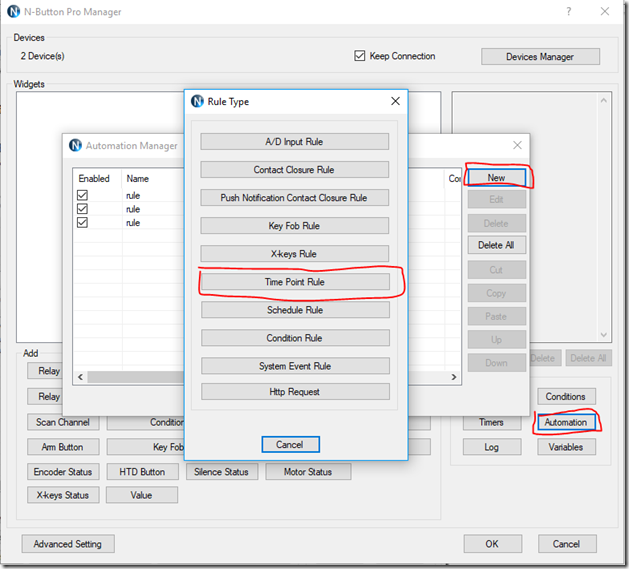
Task: Click the Rule Type dialog N logo icon
Action: tap(197, 101)
